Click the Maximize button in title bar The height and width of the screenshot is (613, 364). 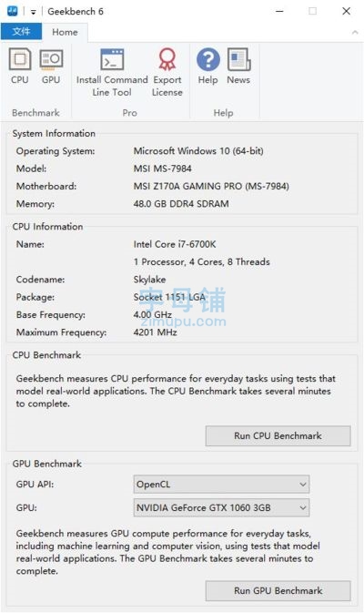tap(312, 11)
